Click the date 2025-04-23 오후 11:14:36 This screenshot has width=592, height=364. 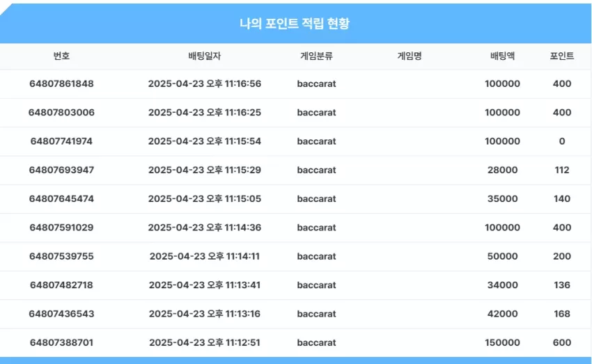click(205, 228)
